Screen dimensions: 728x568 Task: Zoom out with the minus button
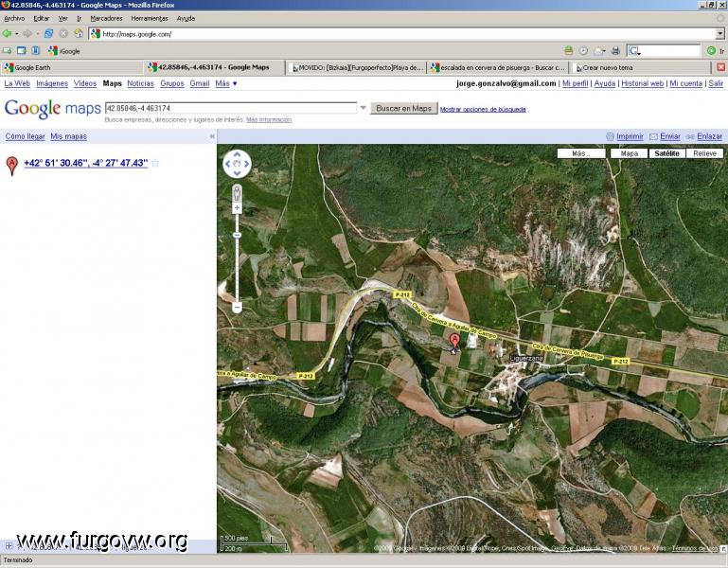pyautogui.click(x=238, y=307)
